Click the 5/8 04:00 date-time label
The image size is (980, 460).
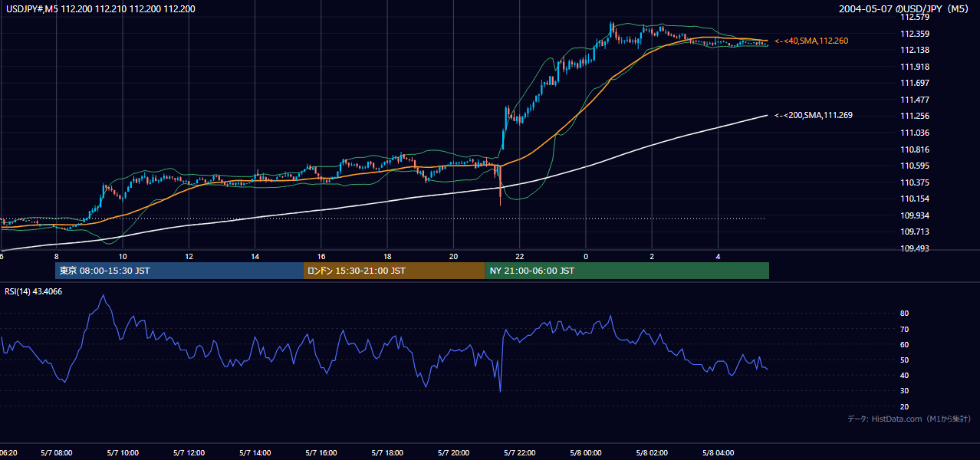(718, 453)
